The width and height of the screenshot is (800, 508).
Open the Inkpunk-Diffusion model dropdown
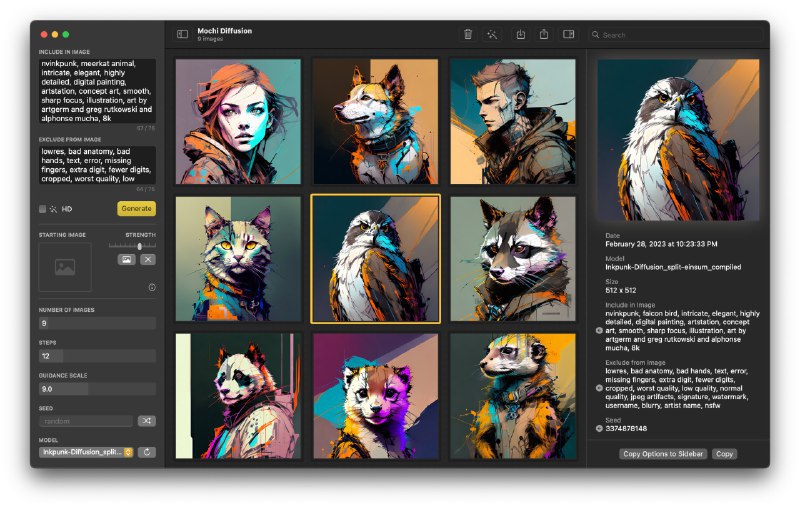tap(86, 452)
